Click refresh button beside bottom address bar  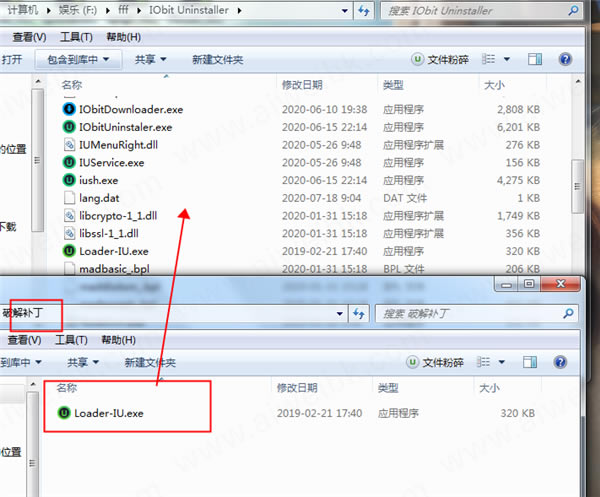[x=359, y=314]
